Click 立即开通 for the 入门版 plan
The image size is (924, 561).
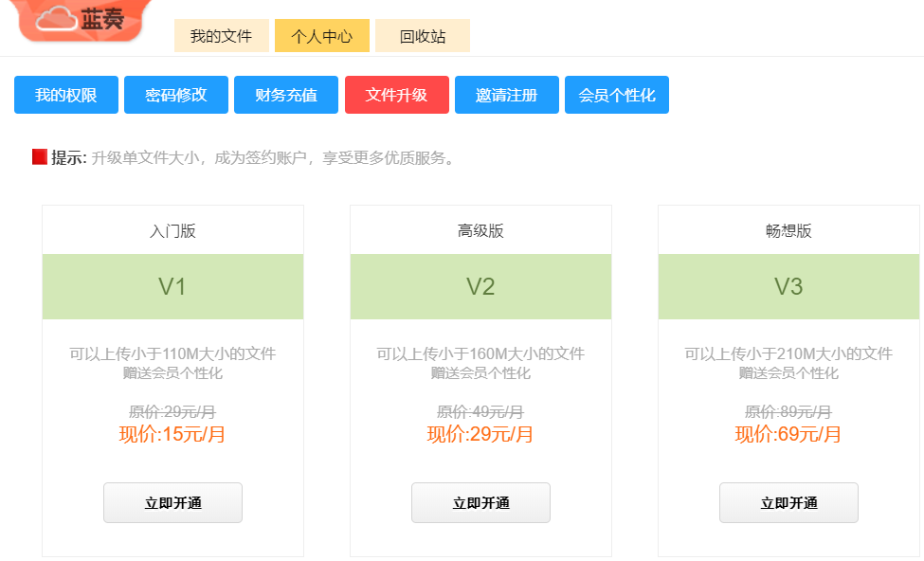172,503
